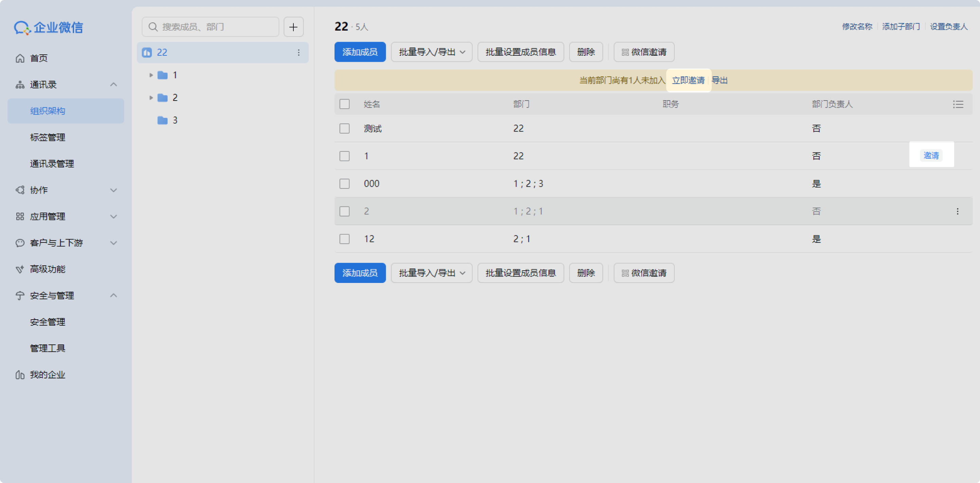This screenshot has height=483, width=980.
Task: Open the bottom 批量导入/导出 dropdown
Action: (431, 273)
